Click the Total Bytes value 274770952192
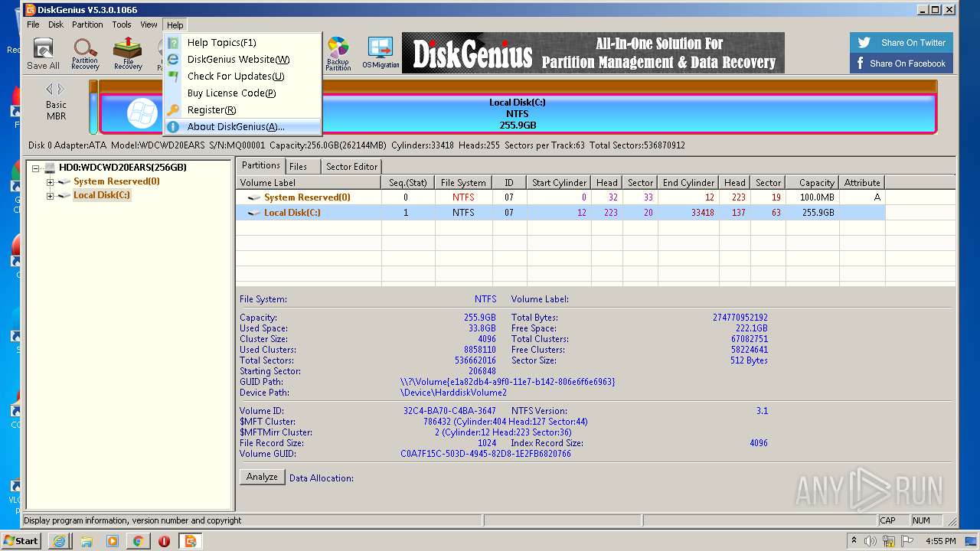This screenshot has height=551, width=980. click(740, 318)
